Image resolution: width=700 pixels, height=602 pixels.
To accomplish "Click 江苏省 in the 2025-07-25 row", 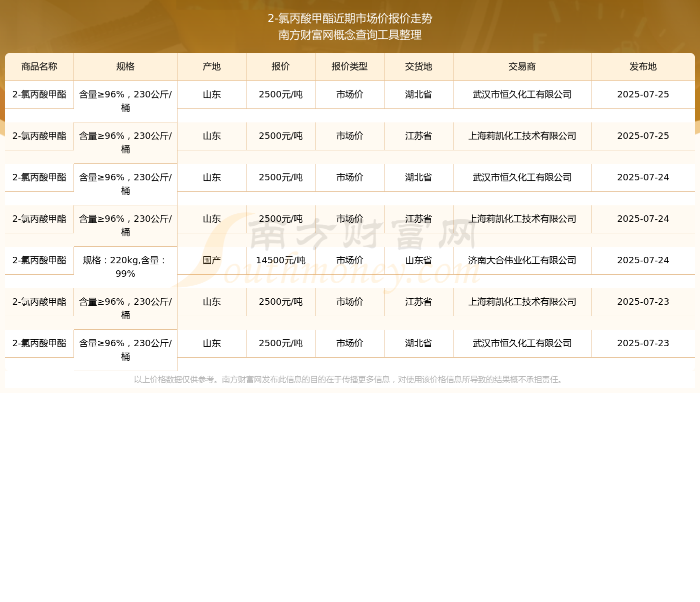I will [419, 136].
